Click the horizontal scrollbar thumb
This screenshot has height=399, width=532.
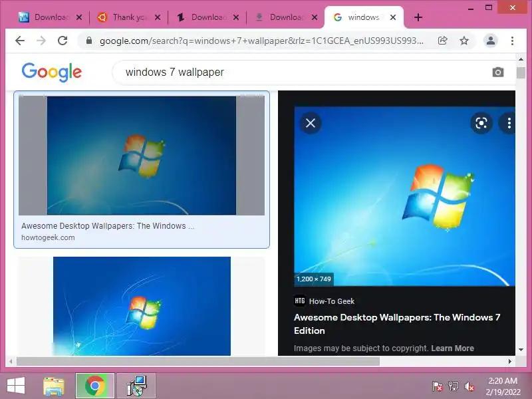198,361
